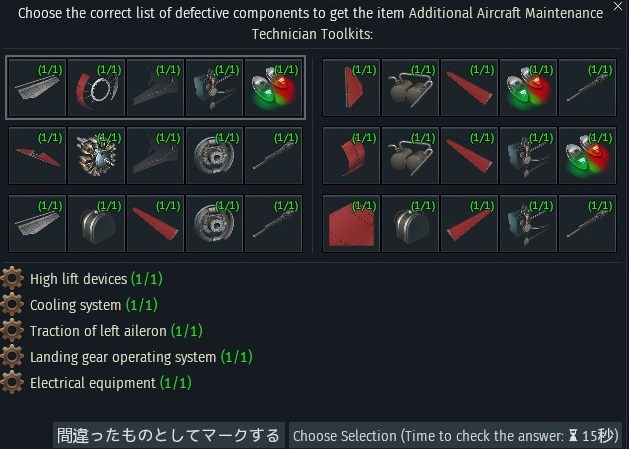Click gear icon next to Cooling system

(x=14, y=305)
